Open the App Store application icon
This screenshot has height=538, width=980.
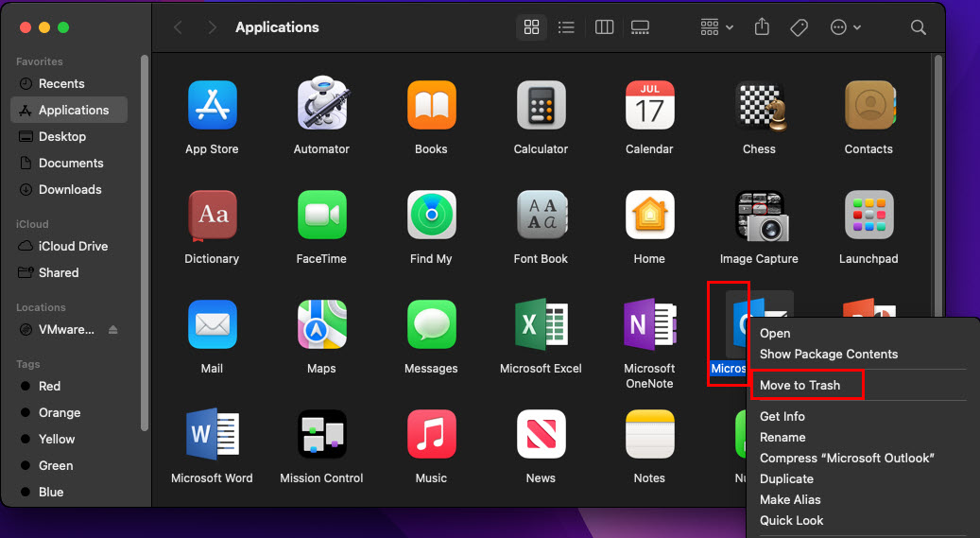[212, 105]
